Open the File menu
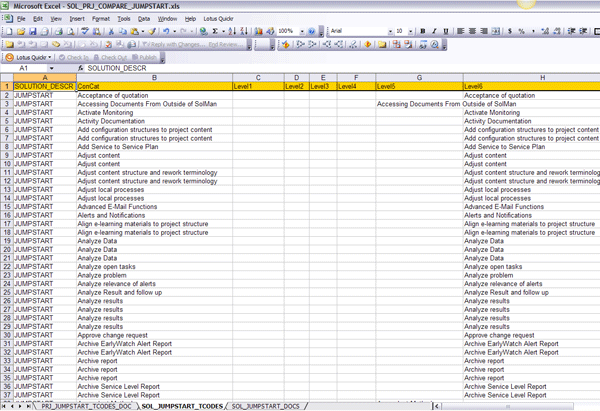 click(x=21, y=19)
